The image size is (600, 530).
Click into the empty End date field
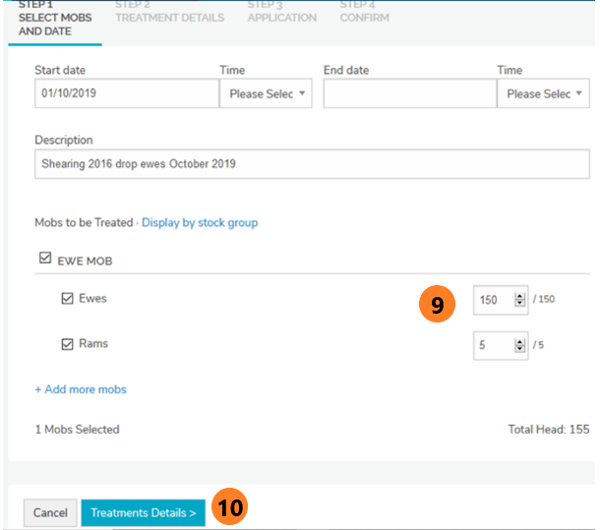[x=409, y=94]
